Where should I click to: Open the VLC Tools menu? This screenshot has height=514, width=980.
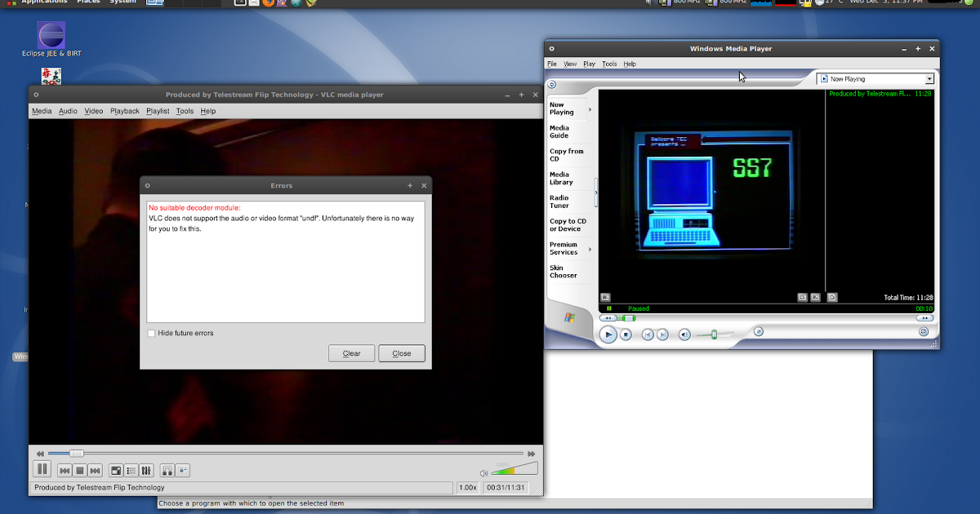coord(185,111)
